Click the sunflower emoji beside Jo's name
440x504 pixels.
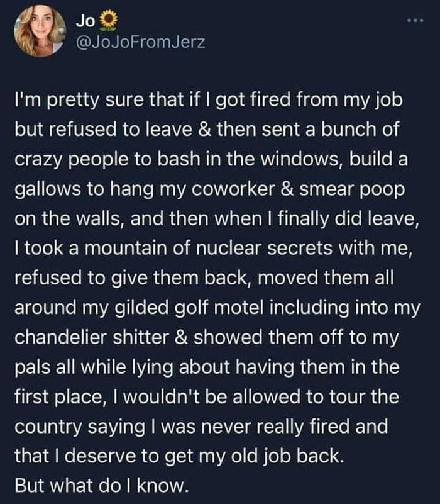click(107, 21)
